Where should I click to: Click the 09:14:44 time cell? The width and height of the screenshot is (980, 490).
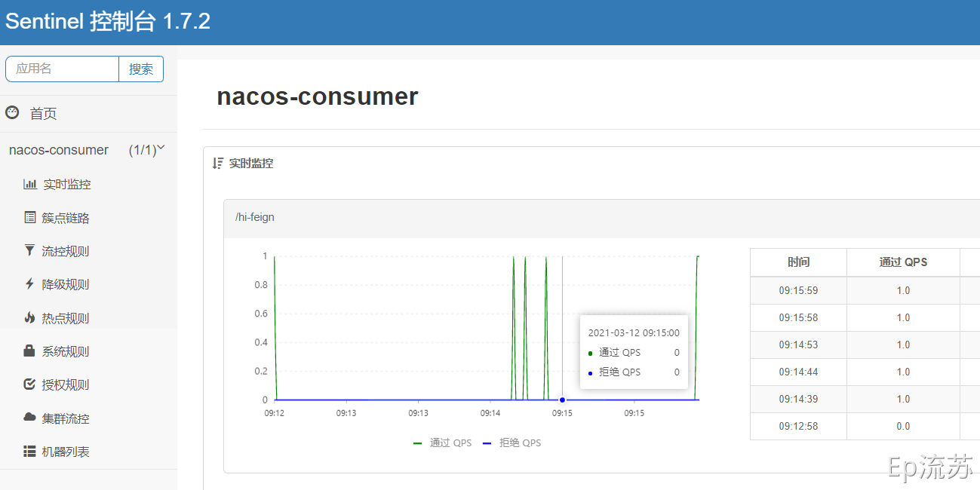point(798,372)
